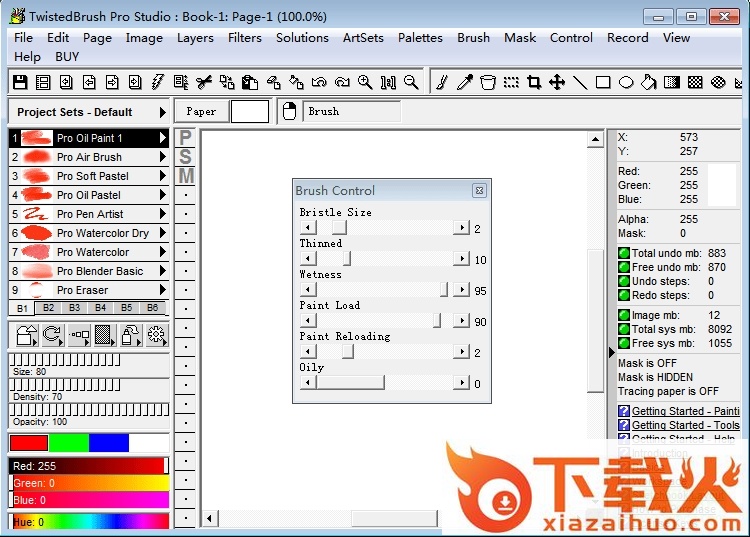Viewport: 750px width, 537px height.
Task: Open the ArtSets menu
Action: tap(363, 38)
